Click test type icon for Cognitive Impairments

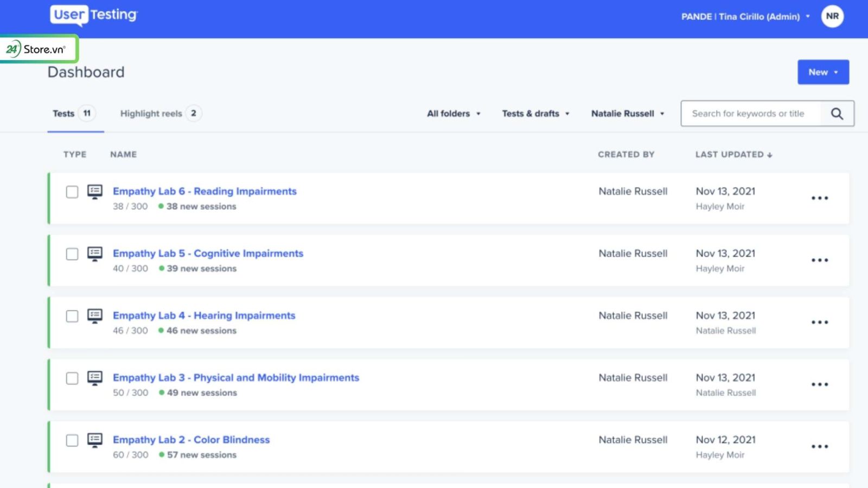(95, 254)
